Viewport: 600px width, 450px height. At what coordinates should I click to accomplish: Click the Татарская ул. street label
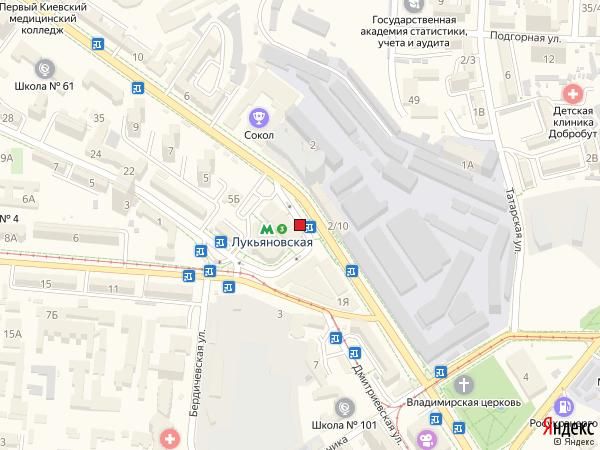click(x=514, y=220)
